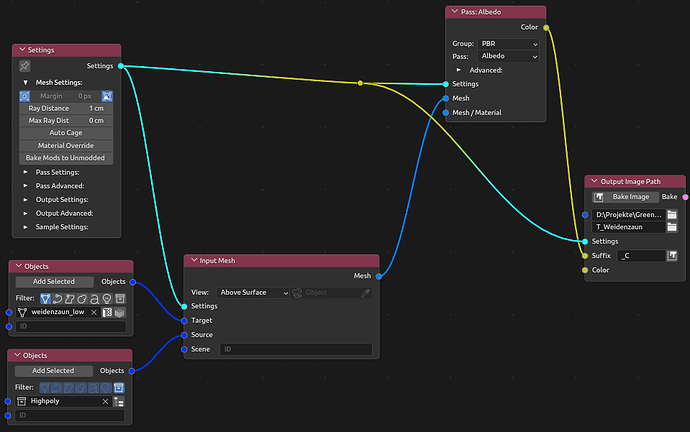Open the Pass Albedo dropdown
The height and width of the screenshot is (432, 690).
point(509,56)
